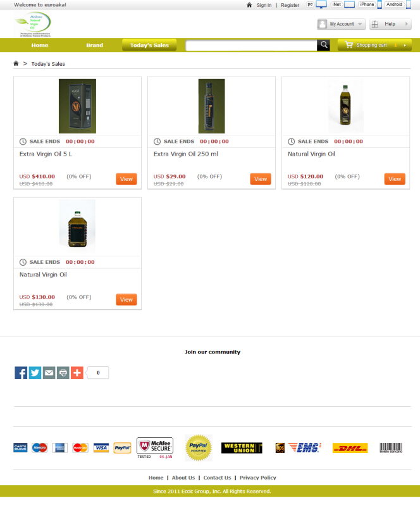Click the breadcrumb home icon
This screenshot has height=508, width=420.
pos(16,63)
